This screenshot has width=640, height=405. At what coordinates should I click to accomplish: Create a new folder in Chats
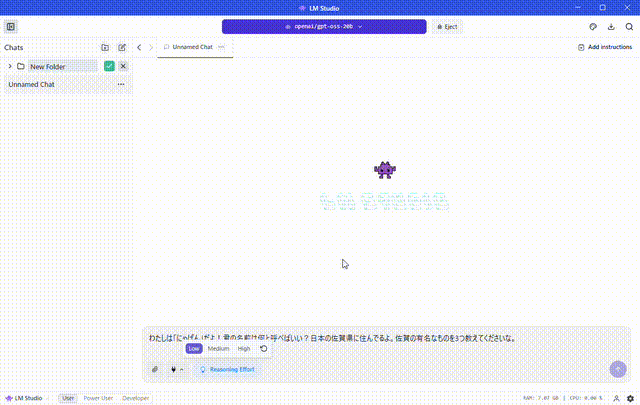click(105, 47)
